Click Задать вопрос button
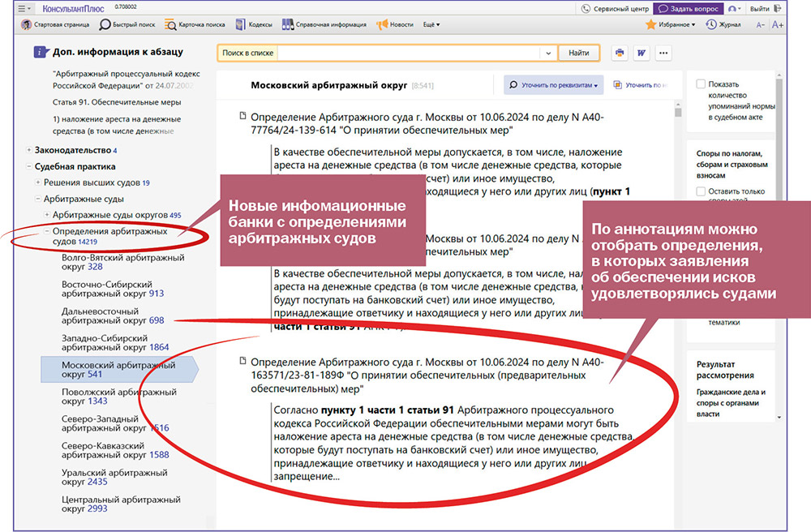This screenshot has width=811, height=532. click(x=689, y=8)
